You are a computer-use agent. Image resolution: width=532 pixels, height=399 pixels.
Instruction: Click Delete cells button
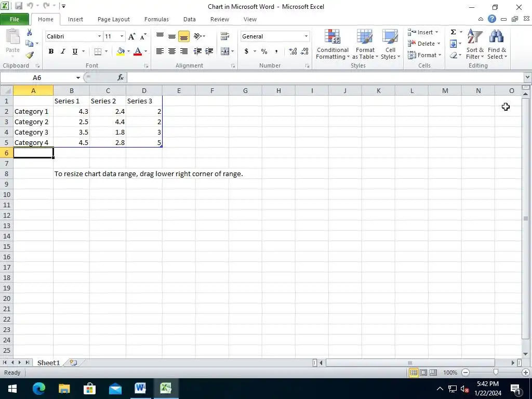[x=424, y=44]
